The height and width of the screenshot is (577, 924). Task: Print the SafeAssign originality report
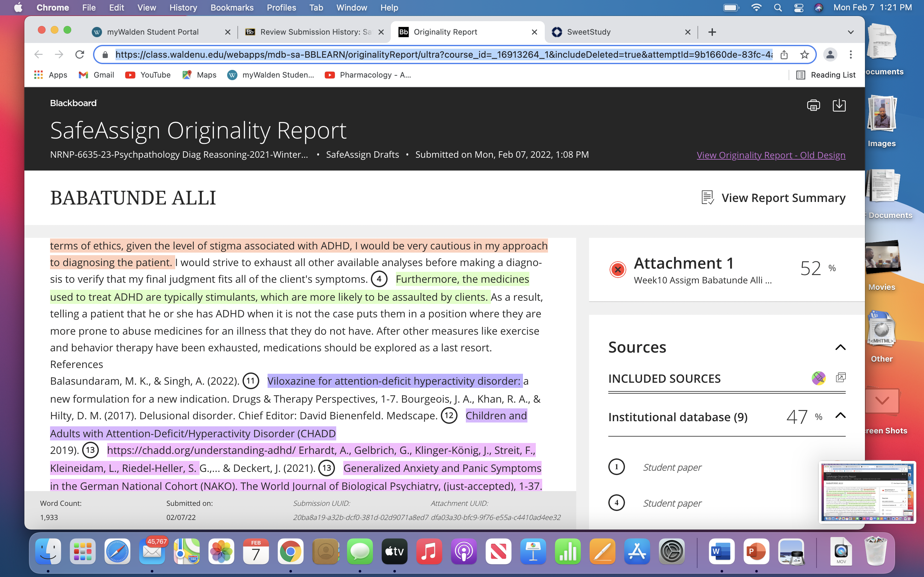(813, 105)
